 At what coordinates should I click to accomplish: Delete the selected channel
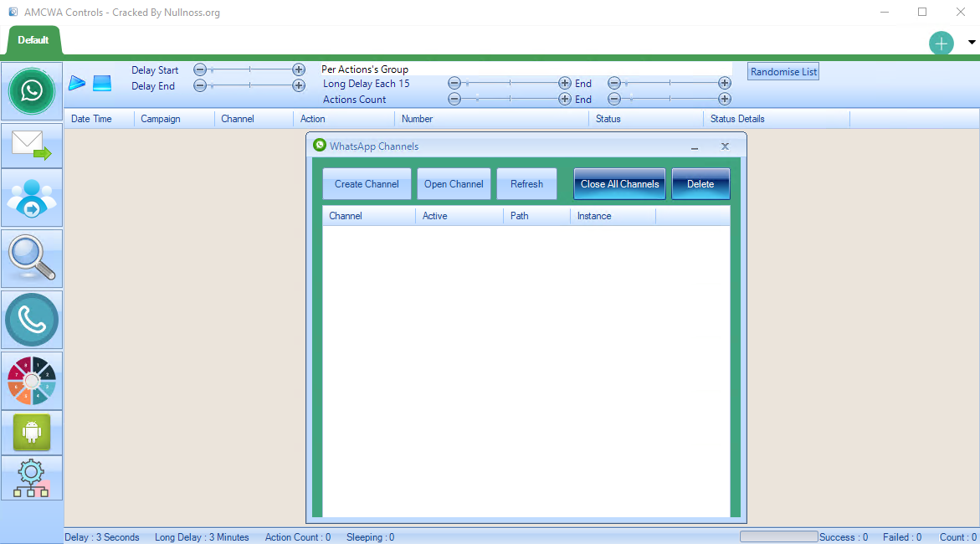700,184
